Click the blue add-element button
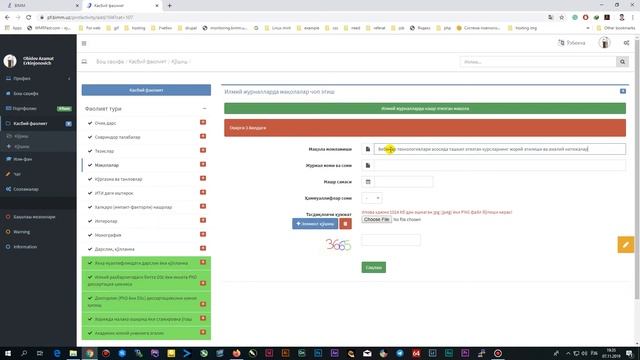 coord(315,224)
